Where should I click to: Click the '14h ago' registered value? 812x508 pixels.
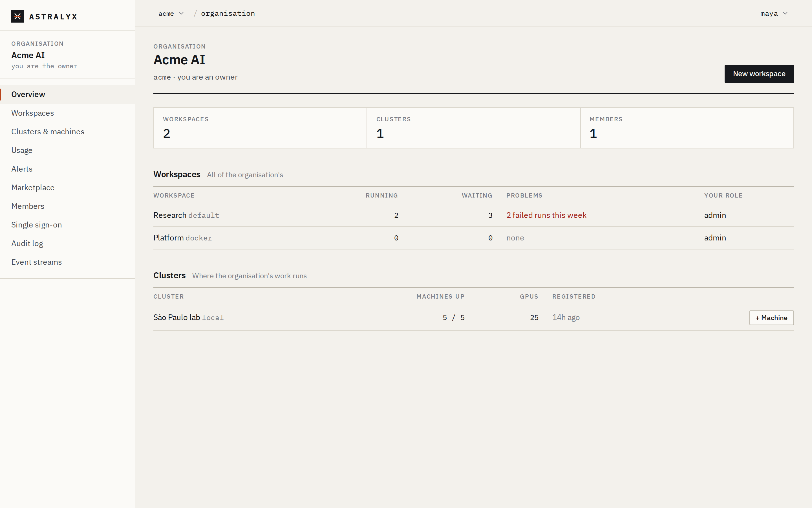pos(566,317)
